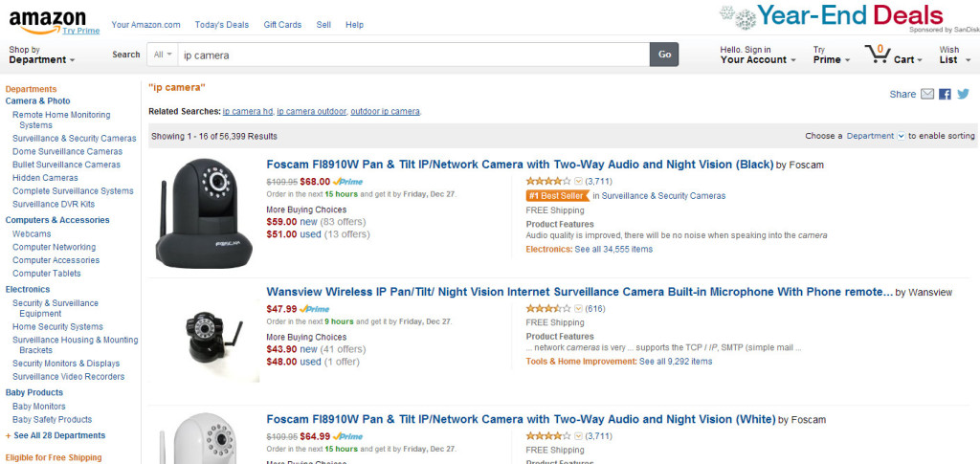Image resolution: width=980 pixels, height=464 pixels.
Task: Select Webcams category
Action: (32, 234)
